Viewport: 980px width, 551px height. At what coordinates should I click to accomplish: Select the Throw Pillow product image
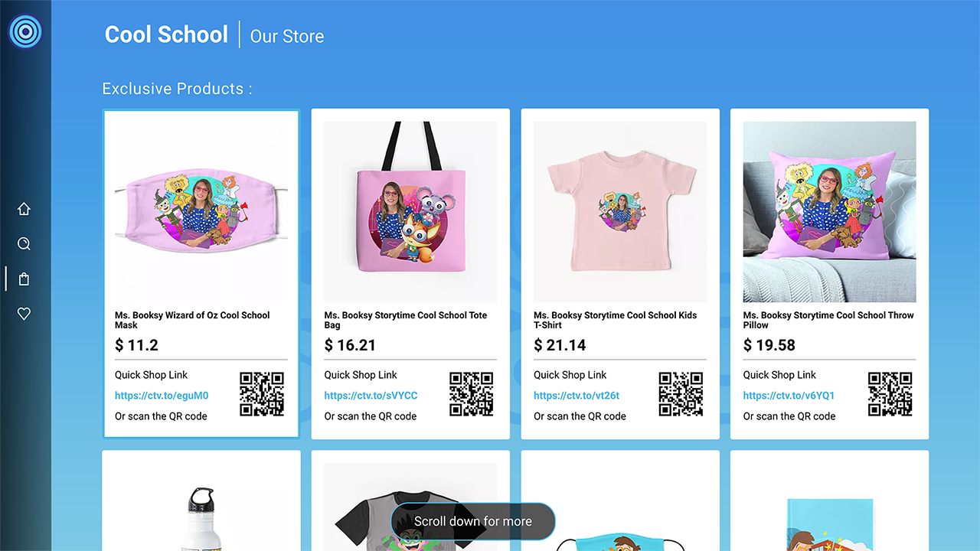click(829, 212)
